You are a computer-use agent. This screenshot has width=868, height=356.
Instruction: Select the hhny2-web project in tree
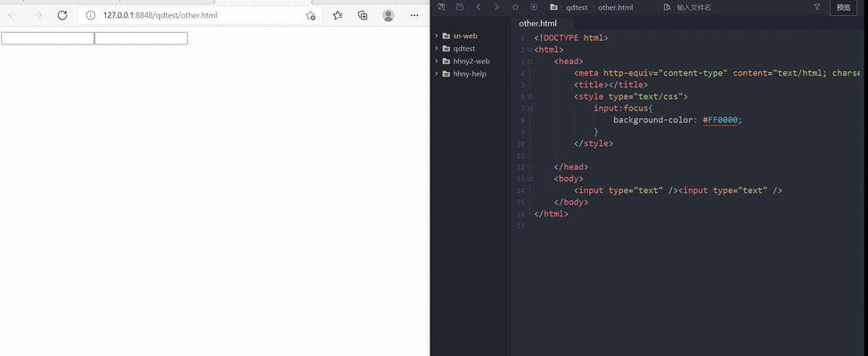pyautogui.click(x=471, y=61)
